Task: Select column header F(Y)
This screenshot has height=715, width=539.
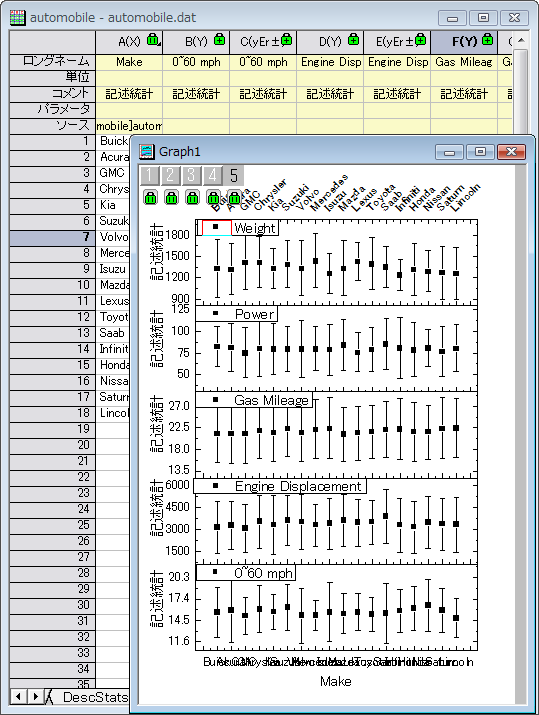Action: [x=464, y=42]
